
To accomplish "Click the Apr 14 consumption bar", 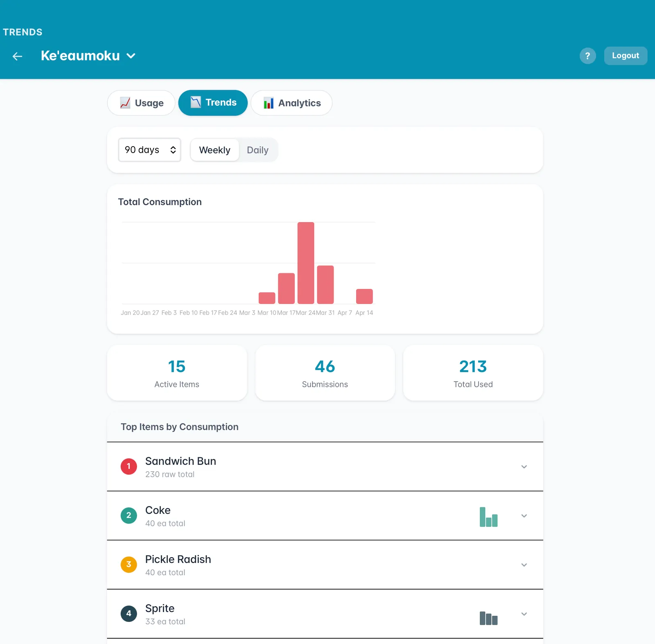I will coord(364,296).
